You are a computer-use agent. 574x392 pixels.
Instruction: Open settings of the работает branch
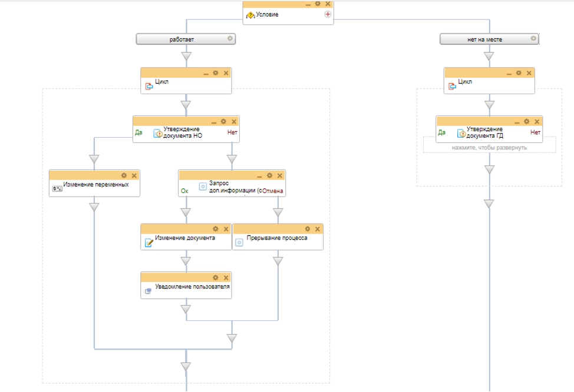tap(230, 39)
